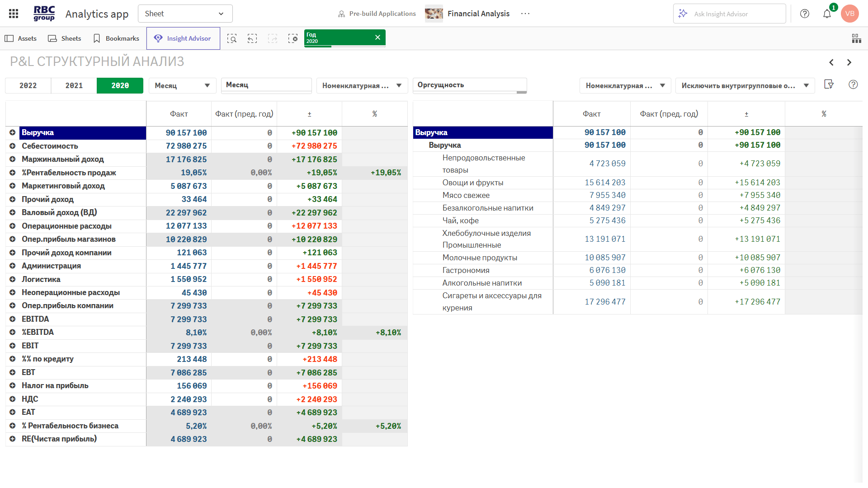Click the step back selection icon
Image resolution: width=868 pixels, height=488 pixels.
coord(252,38)
